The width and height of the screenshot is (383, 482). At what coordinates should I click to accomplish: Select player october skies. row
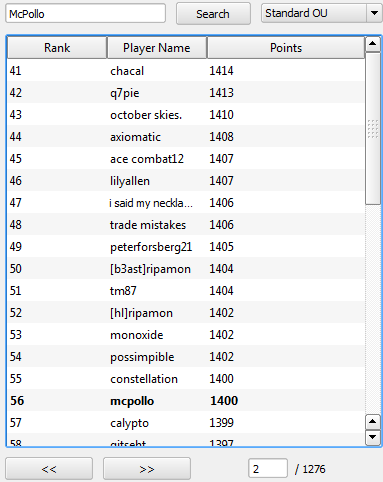(186, 115)
